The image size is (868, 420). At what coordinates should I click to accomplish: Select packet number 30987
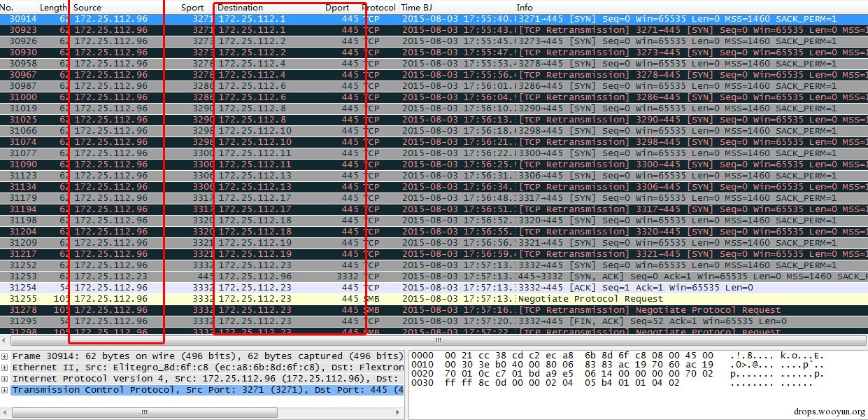click(434, 86)
